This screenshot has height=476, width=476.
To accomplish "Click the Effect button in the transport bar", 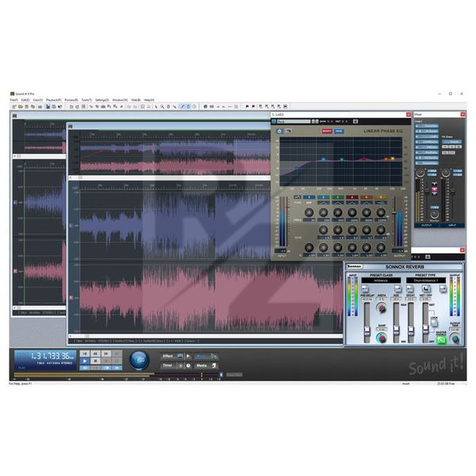I will pos(172,356).
